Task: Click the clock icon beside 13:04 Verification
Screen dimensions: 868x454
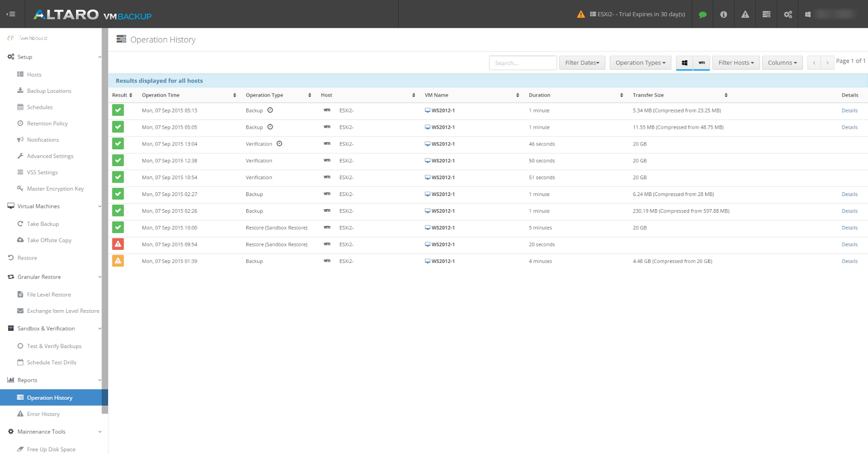Action: (279, 144)
